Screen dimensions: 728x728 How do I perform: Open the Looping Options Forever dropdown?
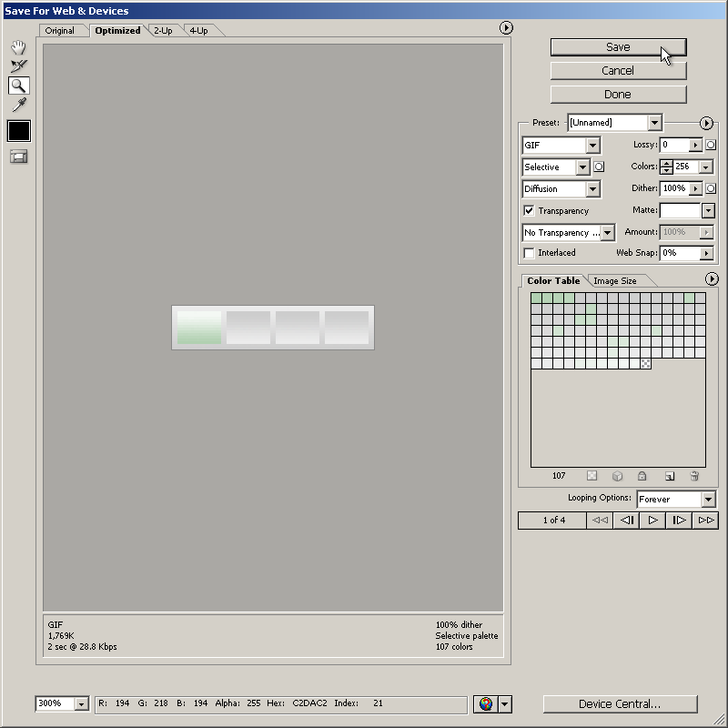tap(708, 500)
